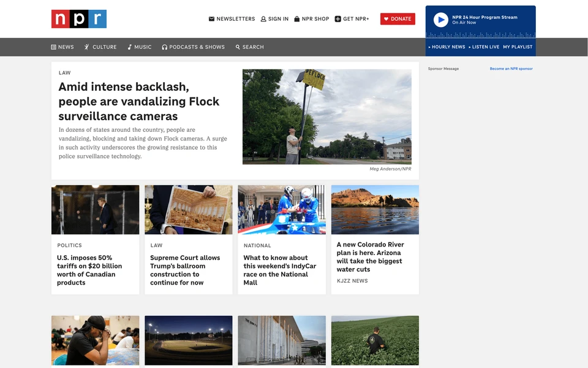Open the Culture menu label
The width and height of the screenshot is (588, 368).
pyautogui.click(x=105, y=47)
